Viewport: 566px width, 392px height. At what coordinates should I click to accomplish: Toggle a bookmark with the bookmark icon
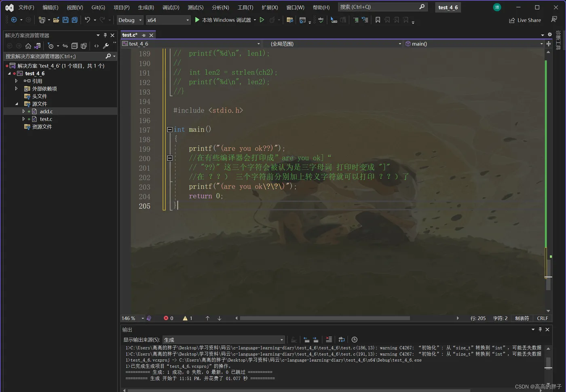(378, 20)
